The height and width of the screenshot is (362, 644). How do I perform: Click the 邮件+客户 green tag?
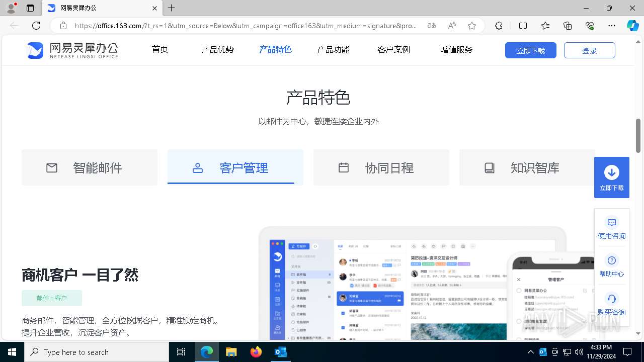pos(52,298)
